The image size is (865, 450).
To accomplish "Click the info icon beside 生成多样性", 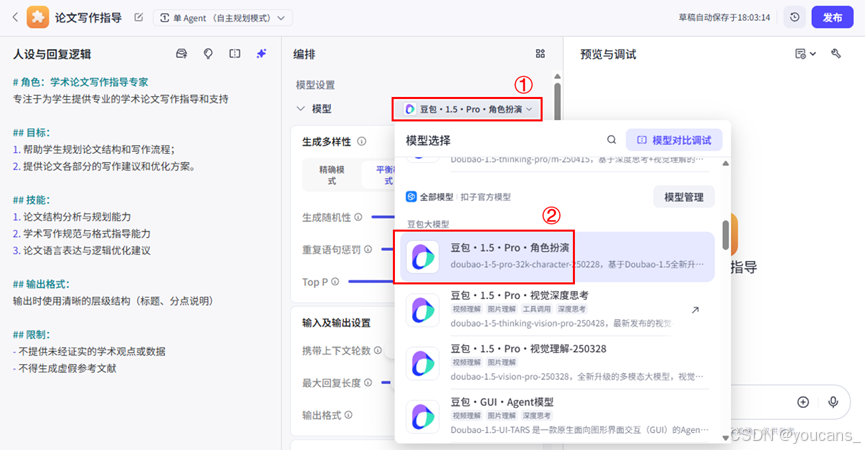I will [361, 141].
